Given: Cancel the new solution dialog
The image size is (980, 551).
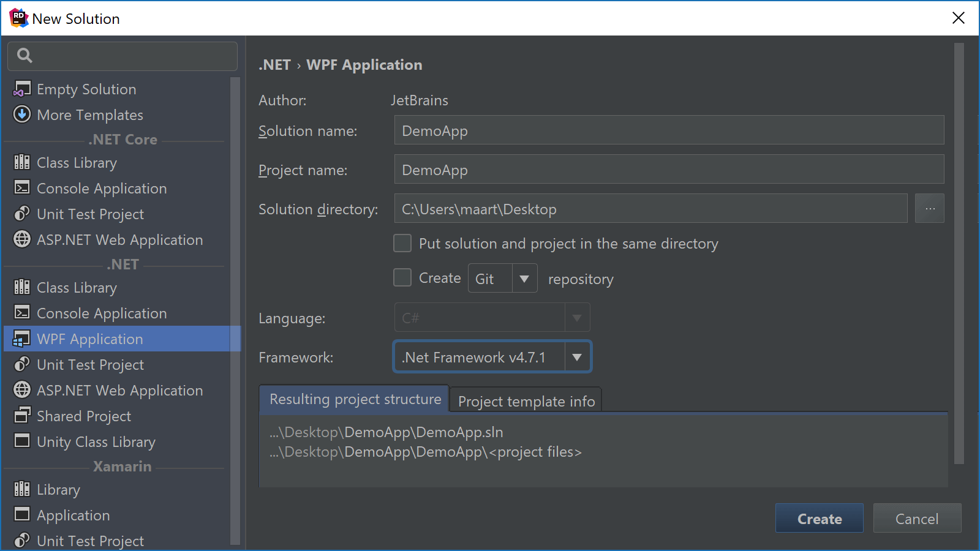Looking at the screenshot, I should [x=916, y=518].
